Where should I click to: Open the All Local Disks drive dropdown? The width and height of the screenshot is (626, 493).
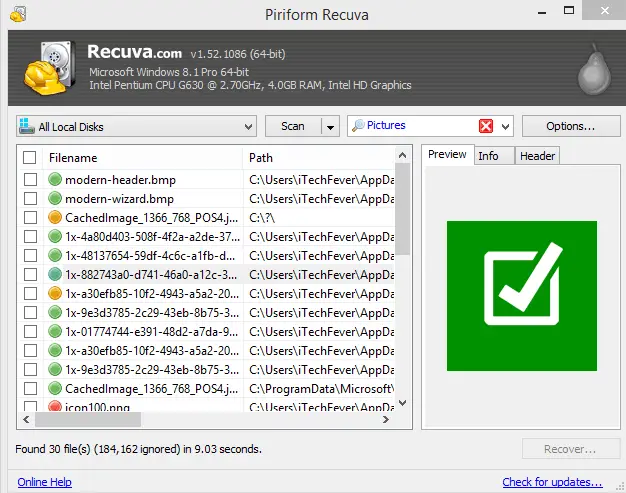(x=248, y=127)
